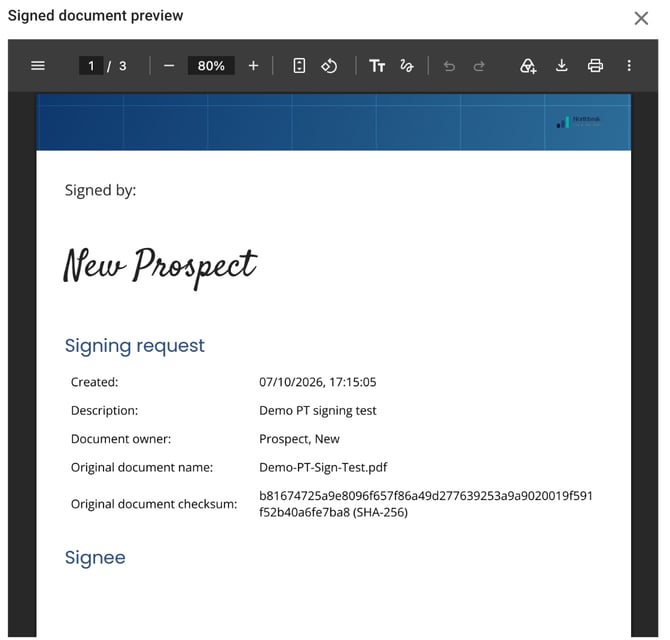Select the draw annotation tool
The image size is (670, 640).
(x=406, y=66)
